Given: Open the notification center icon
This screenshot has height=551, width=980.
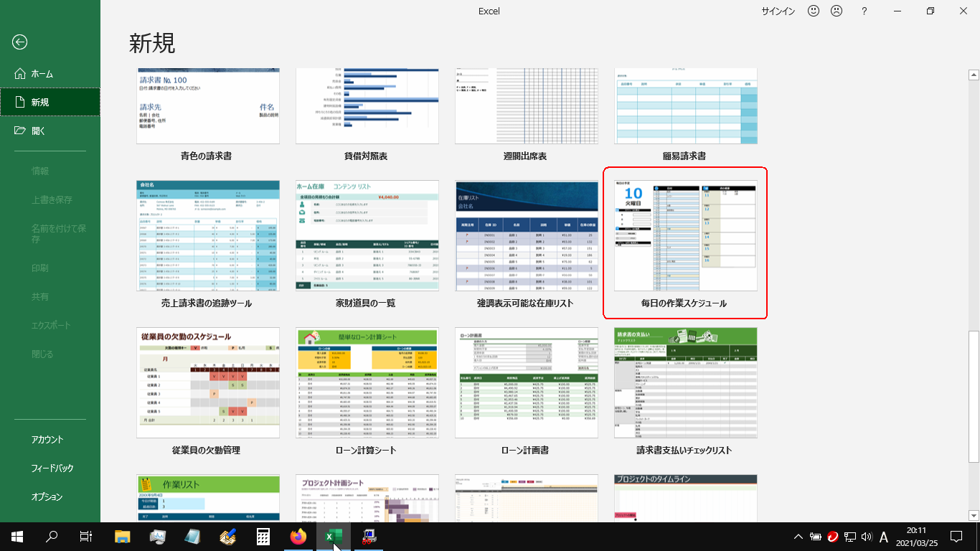Looking at the screenshot, I should pyautogui.click(x=956, y=537).
